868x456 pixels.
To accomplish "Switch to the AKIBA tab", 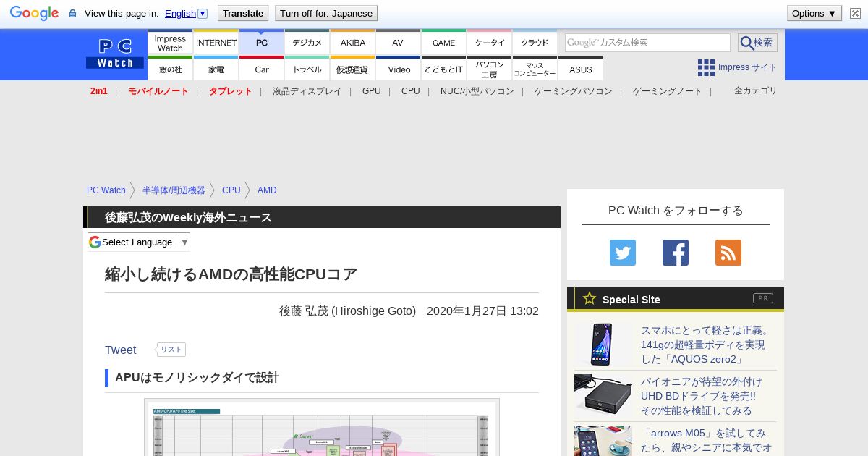I will 353,43.
